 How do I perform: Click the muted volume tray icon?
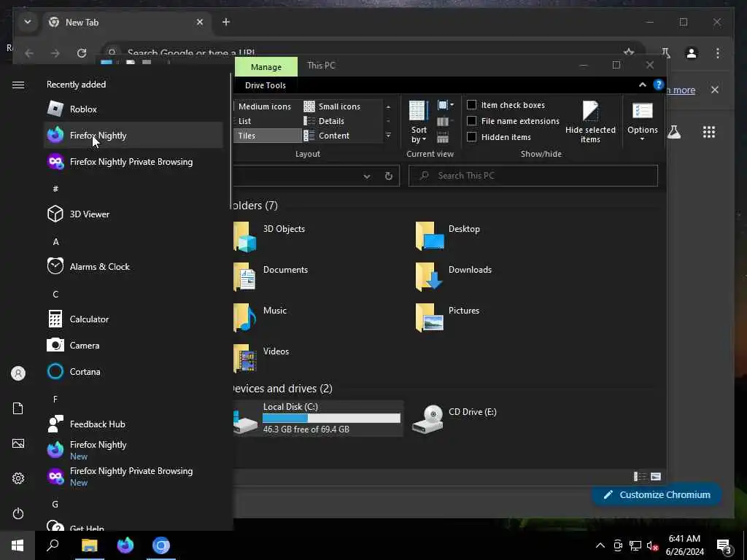652,545
